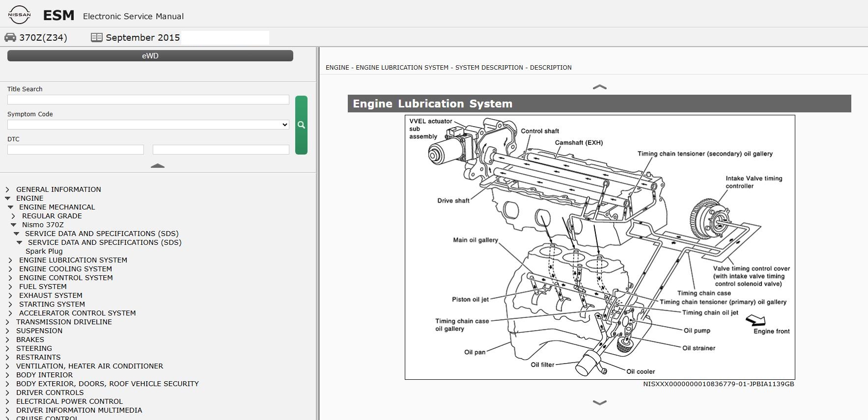The height and width of the screenshot is (420, 868).
Task: Expand ACCELERATOR CONTROL SYSTEM node
Action: coord(10,313)
